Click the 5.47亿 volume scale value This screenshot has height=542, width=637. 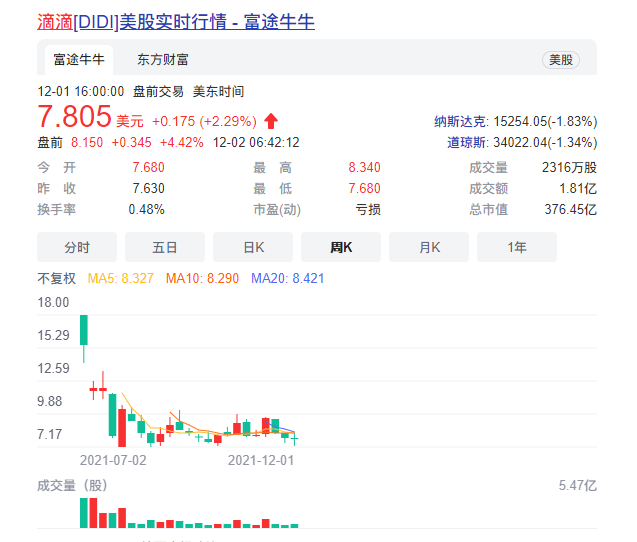(x=578, y=486)
